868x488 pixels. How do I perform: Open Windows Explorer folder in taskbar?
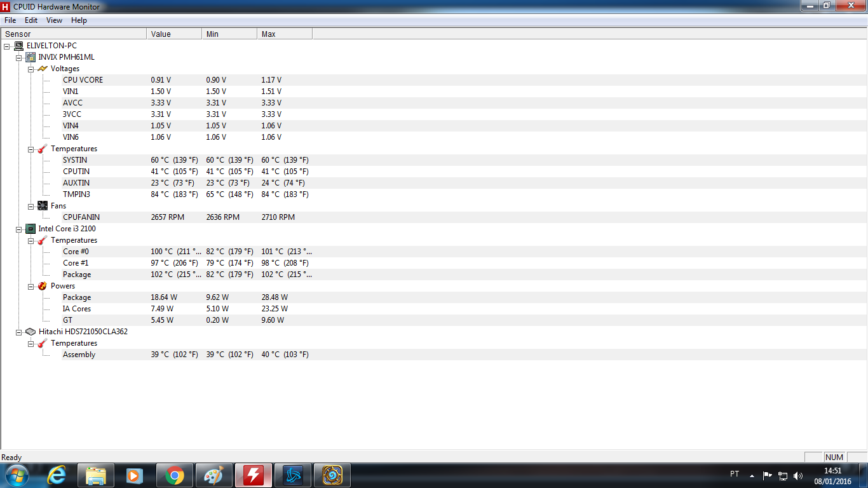(96, 475)
